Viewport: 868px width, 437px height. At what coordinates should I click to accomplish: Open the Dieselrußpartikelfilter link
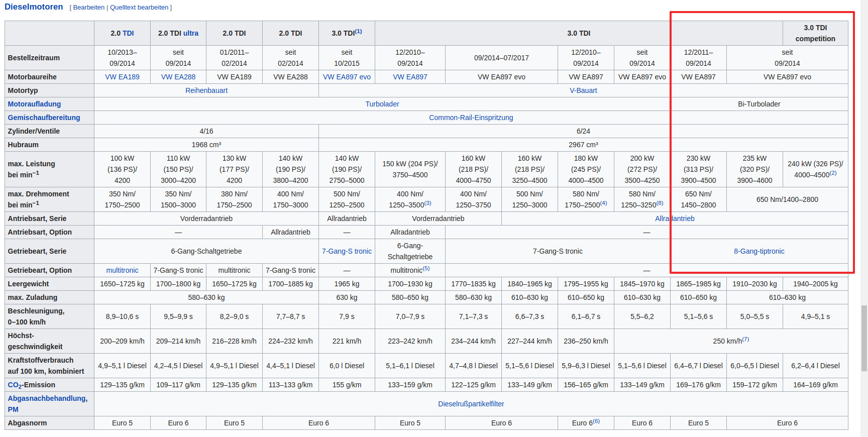pyautogui.click(x=471, y=404)
